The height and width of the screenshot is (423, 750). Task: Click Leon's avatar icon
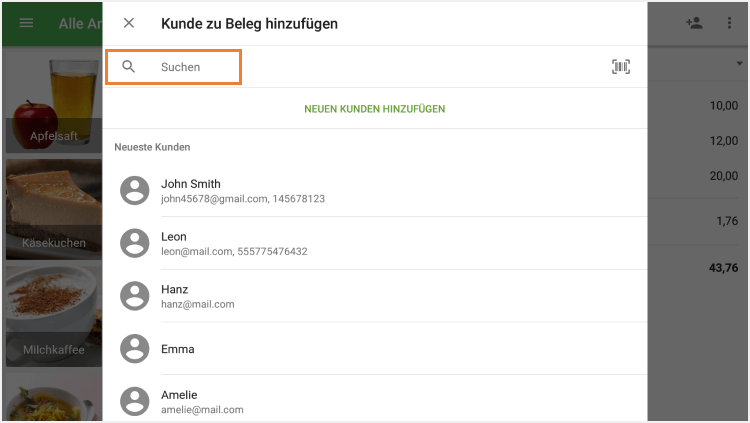(x=135, y=243)
